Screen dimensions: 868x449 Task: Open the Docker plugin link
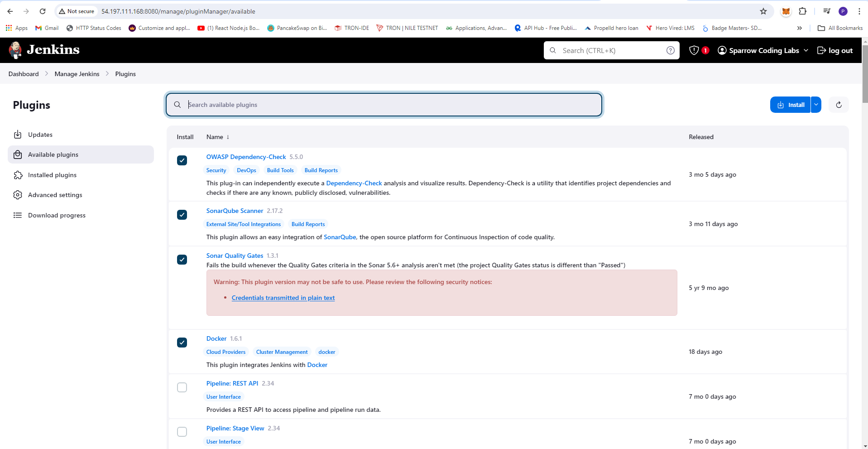(x=216, y=338)
